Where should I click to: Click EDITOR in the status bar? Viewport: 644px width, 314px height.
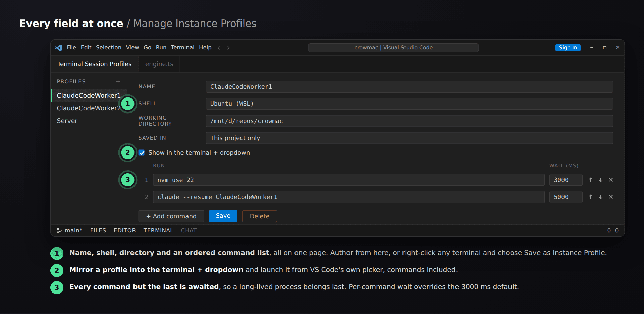click(x=125, y=230)
